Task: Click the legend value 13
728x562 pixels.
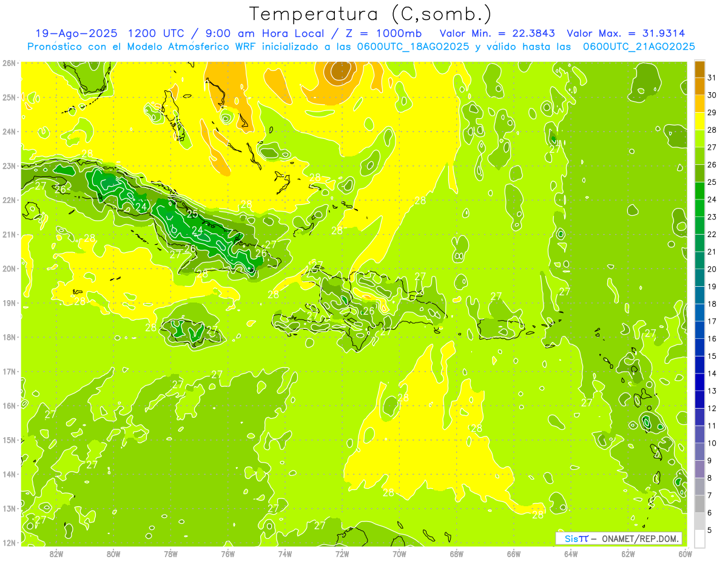Action: [712, 391]
